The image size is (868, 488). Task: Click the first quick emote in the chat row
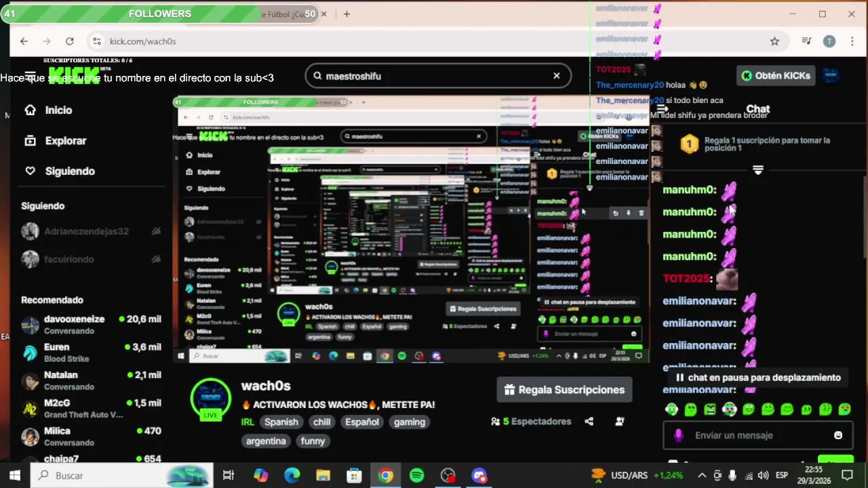pyautogui.click(x=671, y=409)
